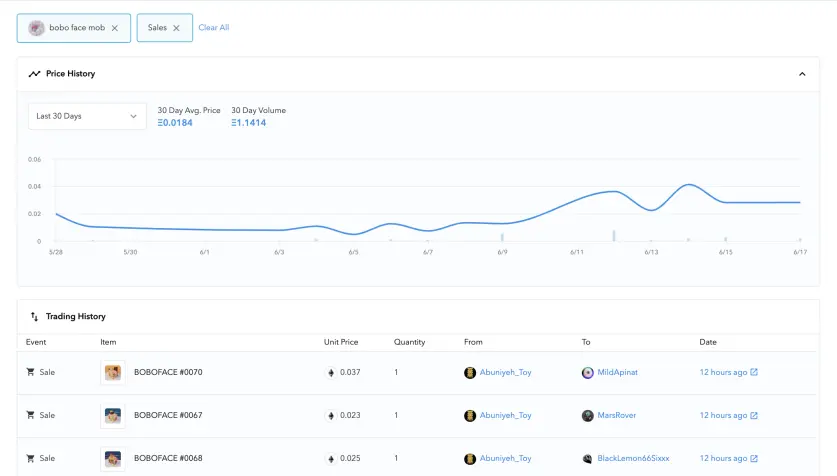The width and height of the screenshot is (837, 476).
Task: Click the bobo face mob collection avatar
Action: 36,28
